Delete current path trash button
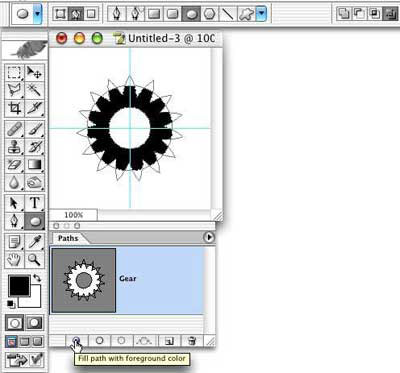Viewport: 400px width, 373px height. 192,341
